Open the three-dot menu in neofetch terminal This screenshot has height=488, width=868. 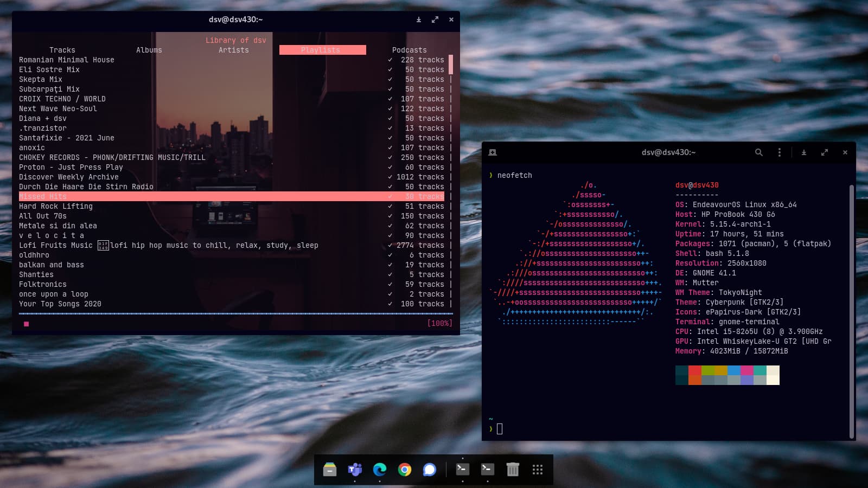tap(780, 152)
